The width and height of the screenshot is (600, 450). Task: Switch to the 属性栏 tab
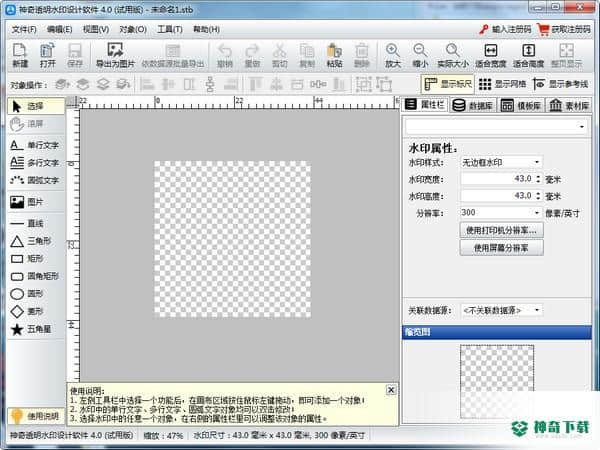click(x=425, y=104)
